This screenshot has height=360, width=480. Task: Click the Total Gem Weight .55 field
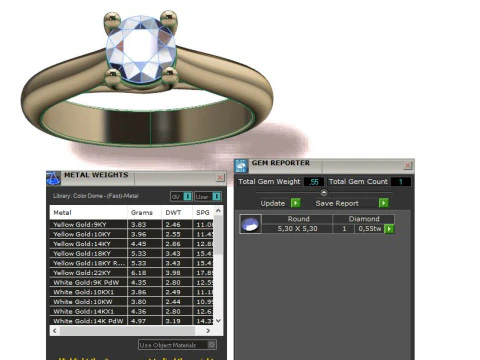pyautogui.click(x=314, y=182)
